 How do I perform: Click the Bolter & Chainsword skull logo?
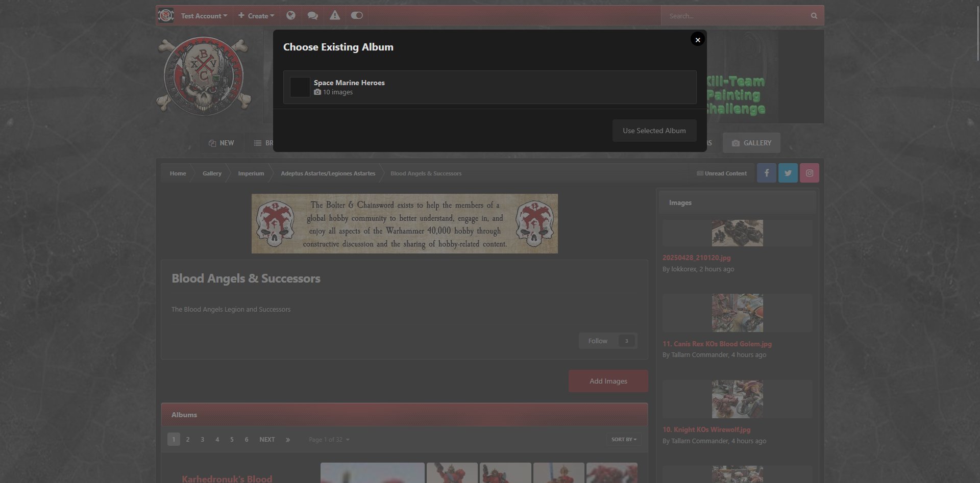point(204,75)
